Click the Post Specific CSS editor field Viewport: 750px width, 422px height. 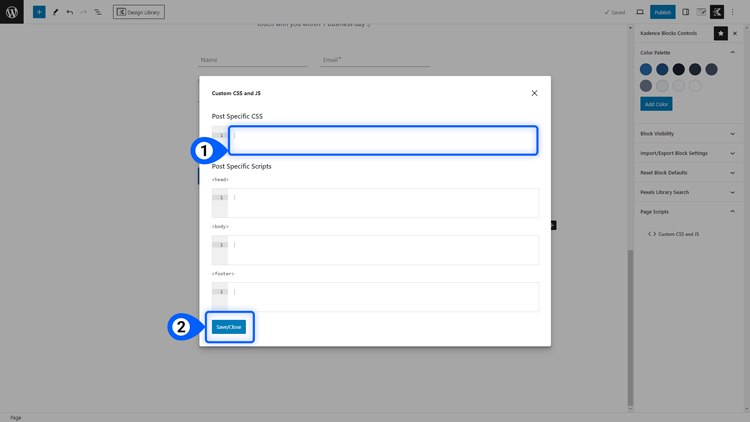pyautogui.click(x=383, y=140)
